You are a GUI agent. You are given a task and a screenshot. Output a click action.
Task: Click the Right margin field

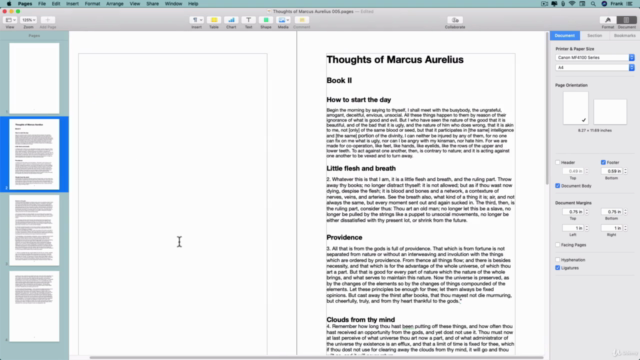pos(611,228)
